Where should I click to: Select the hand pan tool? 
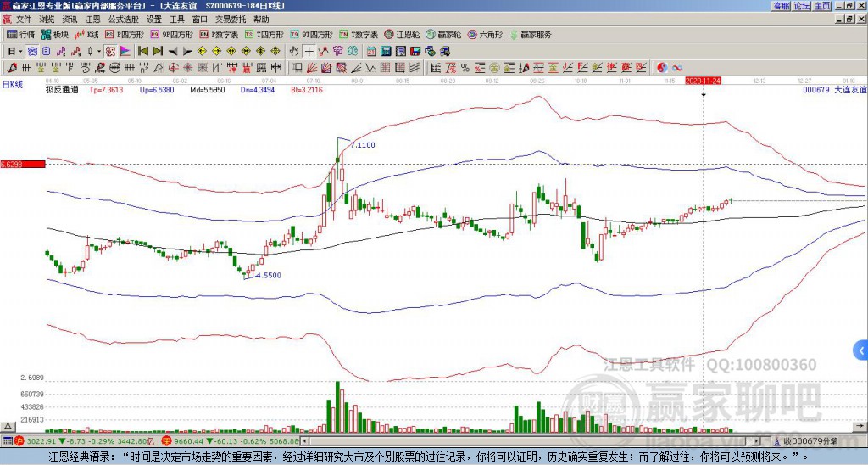tap(294, 52)
